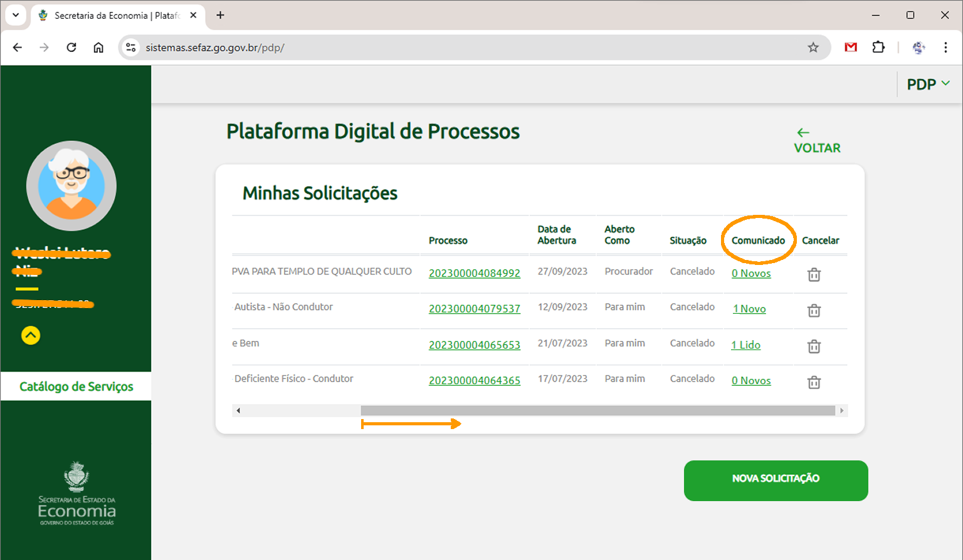Image resolution: width=963 pixels, height=560 pixels.
Task: Collapse the profile panel with the yellow chevron
Action: [x=30, y=335]
